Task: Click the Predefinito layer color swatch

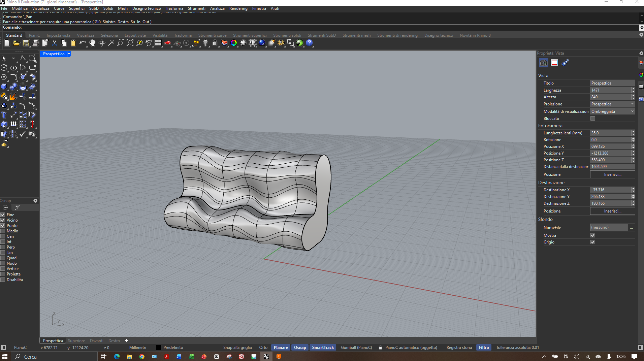Action: click(159, 348)
